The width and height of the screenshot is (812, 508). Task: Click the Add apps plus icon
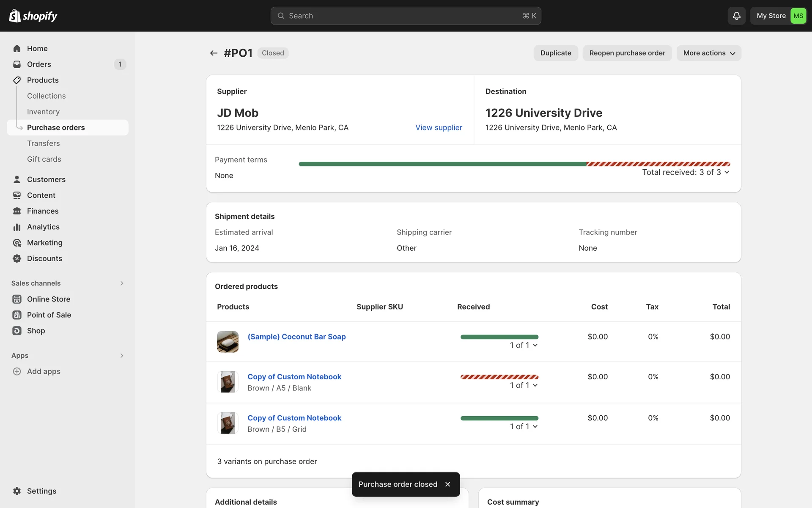(x=17, y=371)
